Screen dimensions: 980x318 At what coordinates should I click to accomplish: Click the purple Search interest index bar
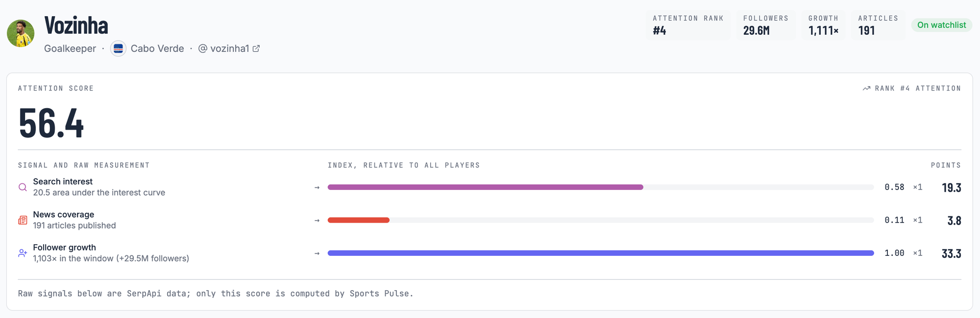485,187
